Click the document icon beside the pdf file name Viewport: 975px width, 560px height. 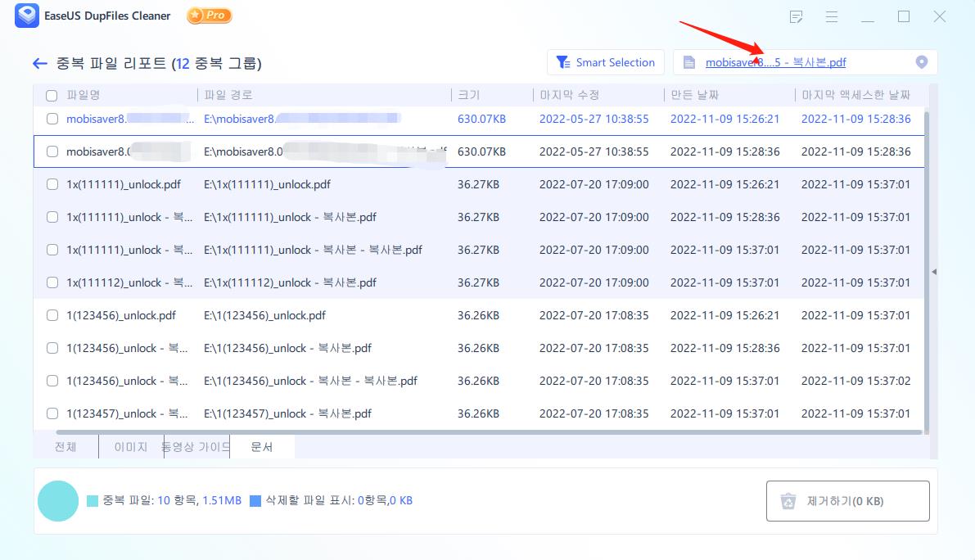tap(688, 62)
